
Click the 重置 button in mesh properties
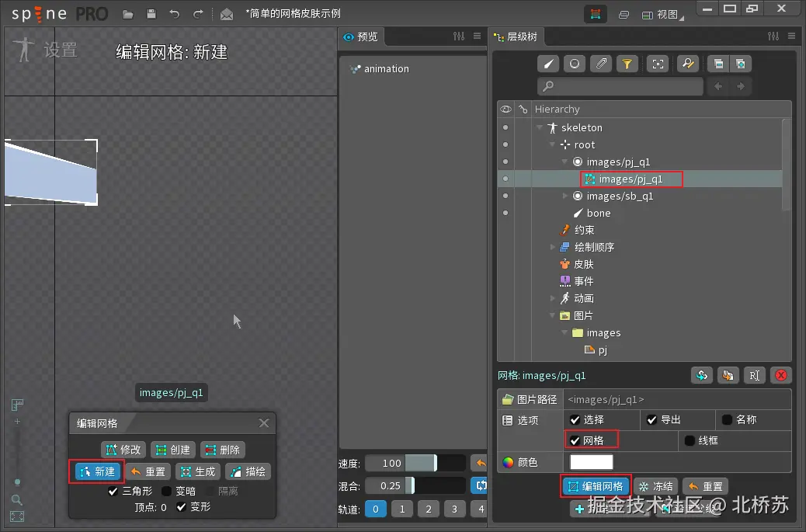(706, 486)
